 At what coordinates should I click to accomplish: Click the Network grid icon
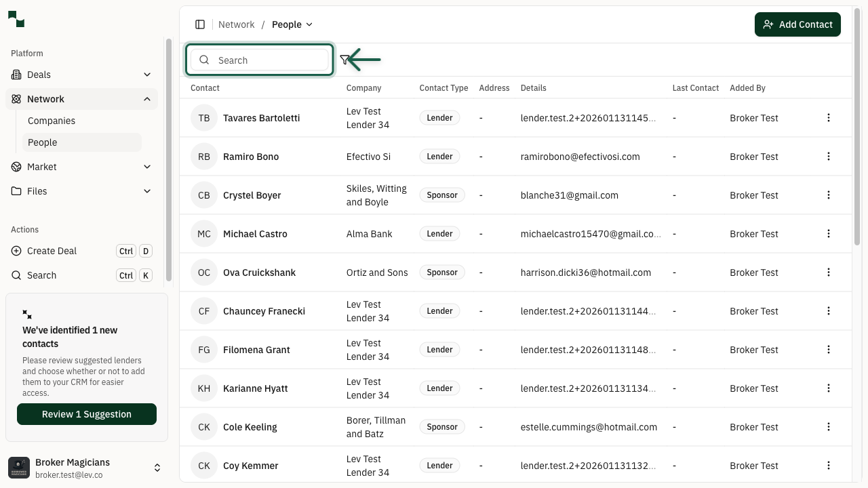pyautogui.click(x=15, y=99)
